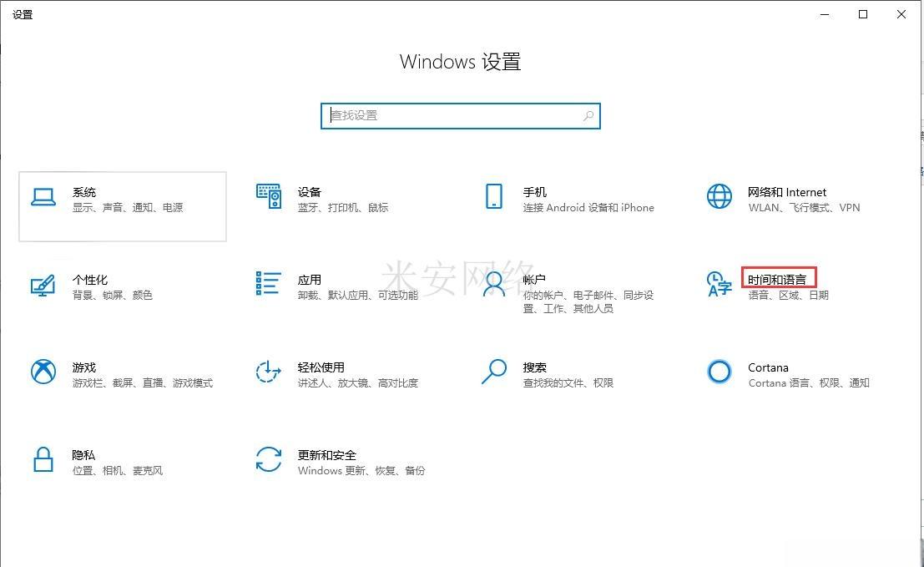Screen dimensions: 924x567
Task: Click 你的帐户、电子邮件、同步设置 description
Action: click(x=588, y=301)
